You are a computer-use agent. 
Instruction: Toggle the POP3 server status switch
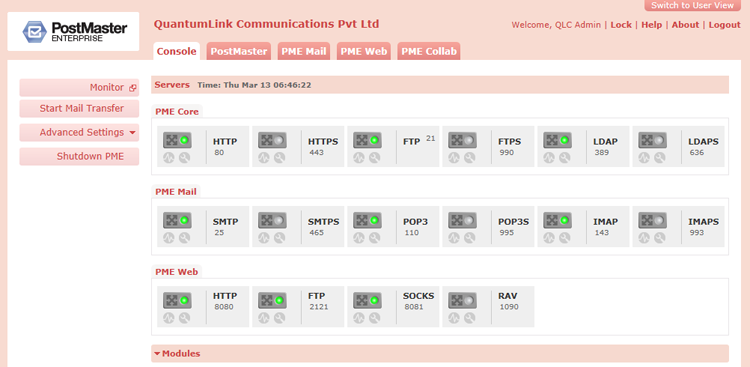(367, 221)
